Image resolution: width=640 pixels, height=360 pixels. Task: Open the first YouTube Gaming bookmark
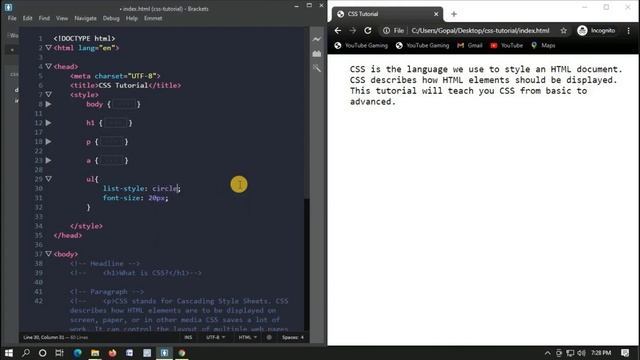[361, 46]
